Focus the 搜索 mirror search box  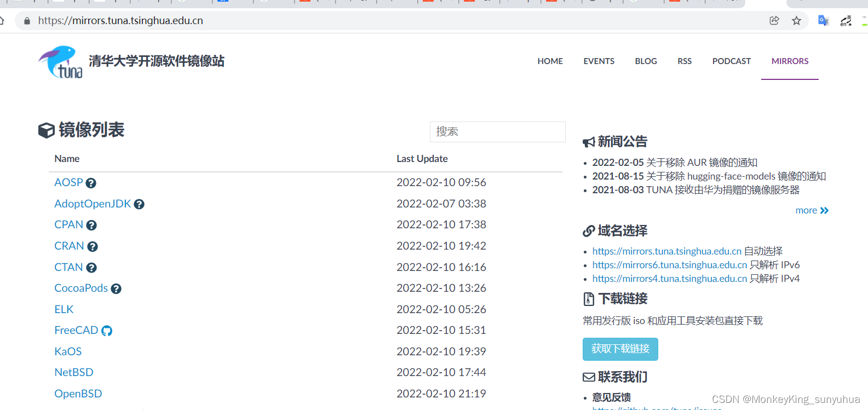497,132
